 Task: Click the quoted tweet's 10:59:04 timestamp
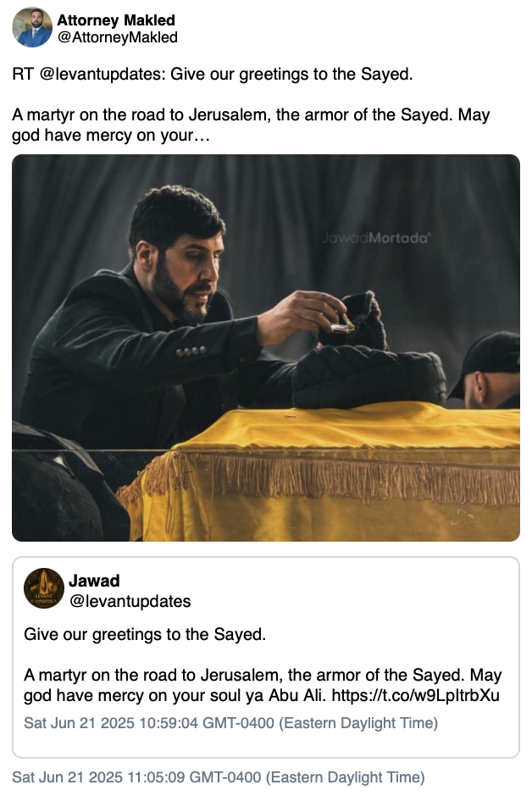[x=230, y=723]
